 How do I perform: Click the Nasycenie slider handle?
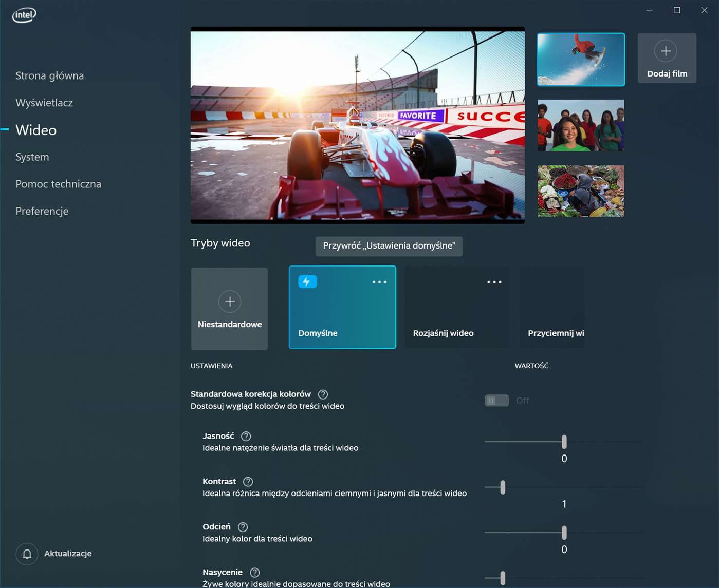[x=503, y=578]
